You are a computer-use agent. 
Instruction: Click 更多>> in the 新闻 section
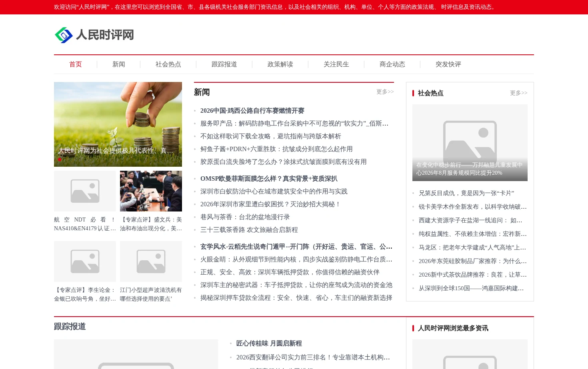[385, 92]
